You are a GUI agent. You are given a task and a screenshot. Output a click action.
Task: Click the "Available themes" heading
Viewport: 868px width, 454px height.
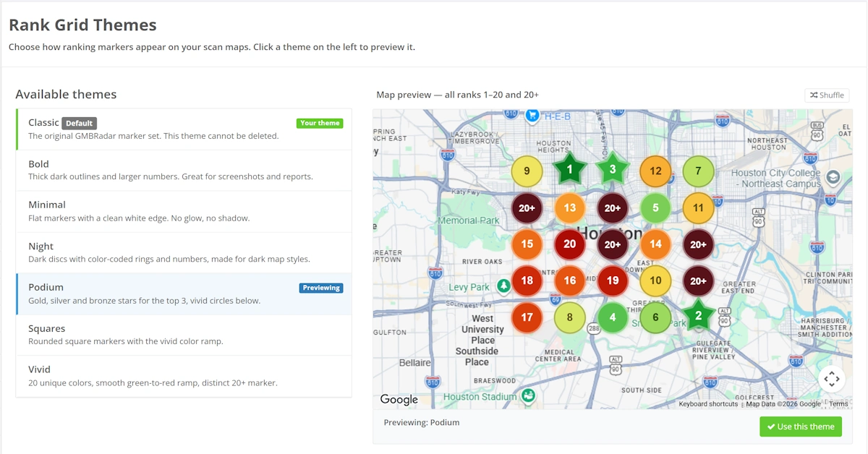click(66, 94)
